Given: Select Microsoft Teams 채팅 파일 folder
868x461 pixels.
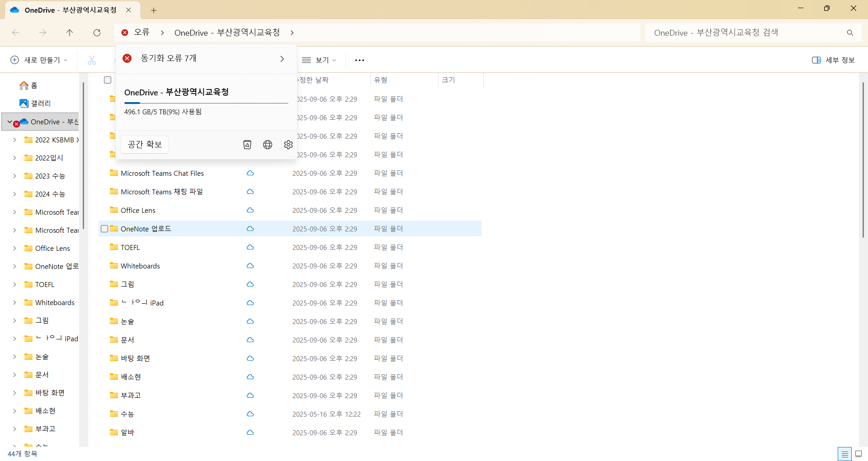Looking at the screenshot, I should (161, 192).
